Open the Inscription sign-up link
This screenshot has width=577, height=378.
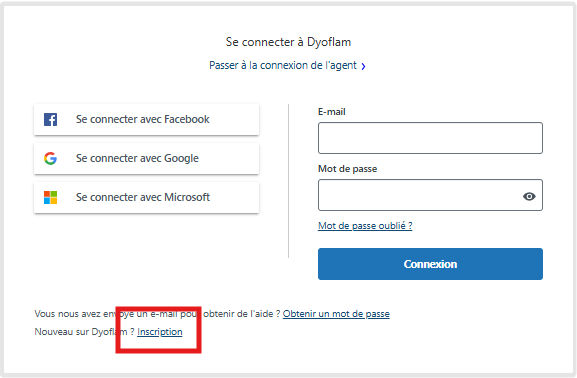[x=160, y=332]
